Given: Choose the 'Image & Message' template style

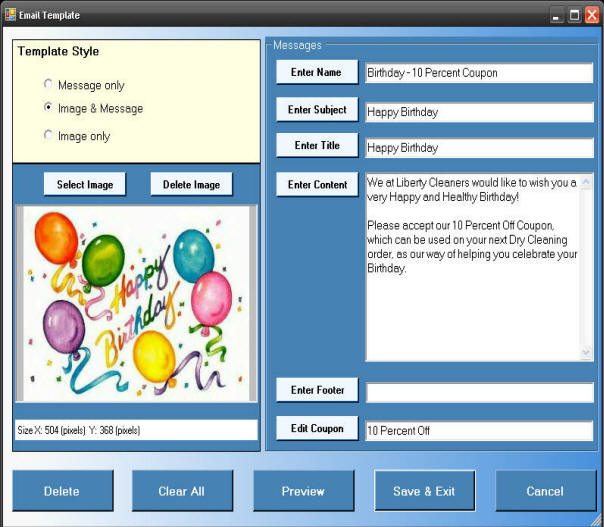Looking at the screenshot, I should coord(48,108).
